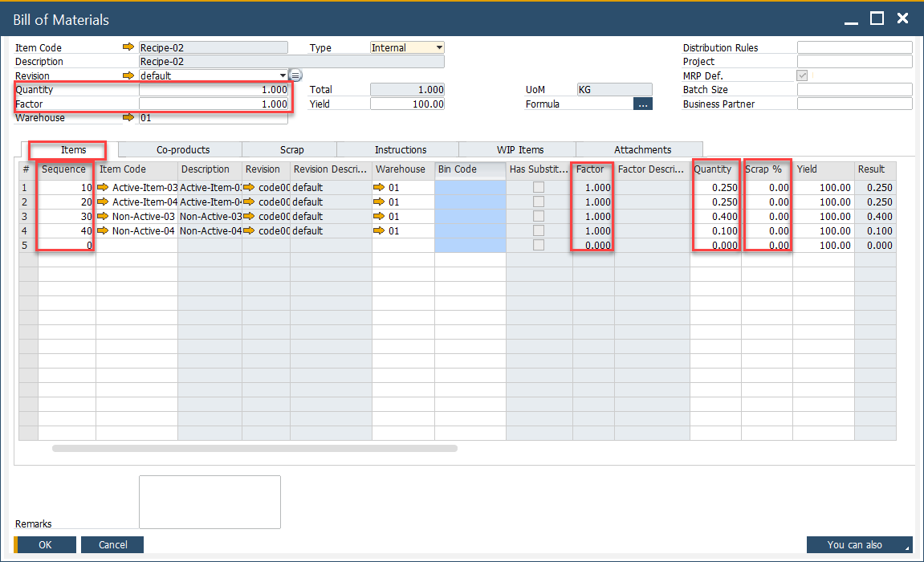Check Has Substitutes box in row 4

coord(539,230)
